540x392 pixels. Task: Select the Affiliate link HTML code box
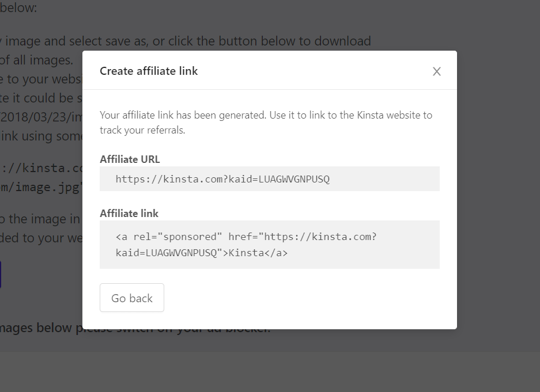[270, 245]
